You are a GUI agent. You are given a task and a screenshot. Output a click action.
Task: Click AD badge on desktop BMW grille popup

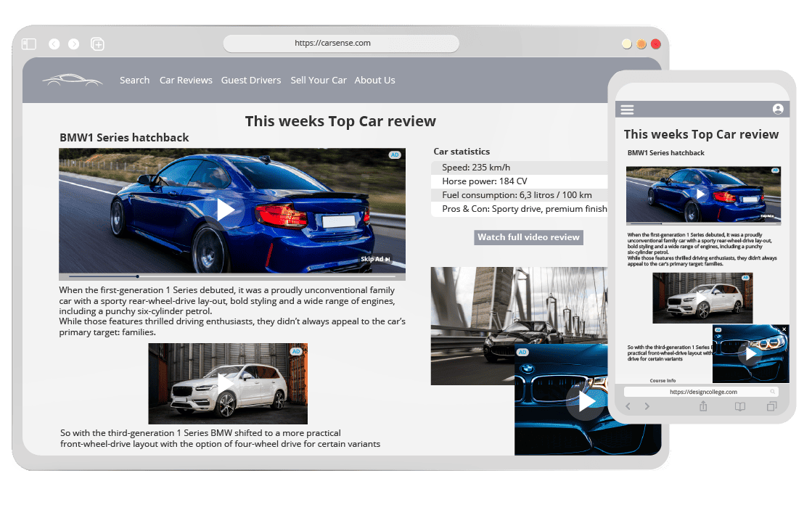[522, 352]
